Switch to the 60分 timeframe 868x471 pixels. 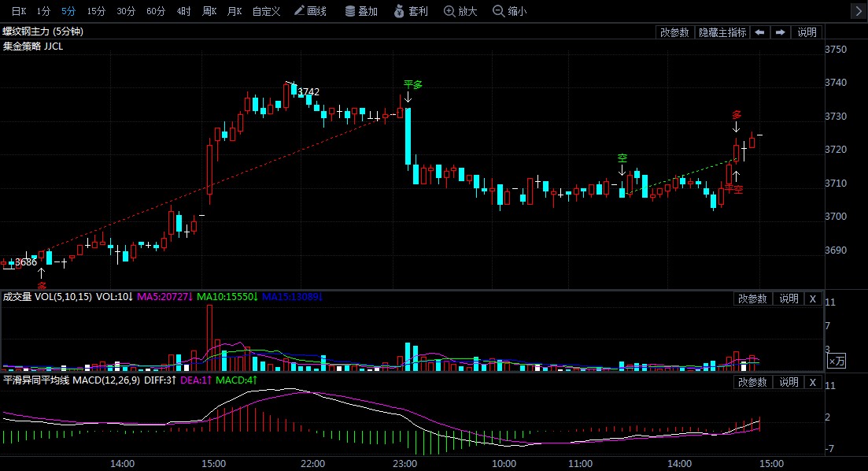point(156,11)
